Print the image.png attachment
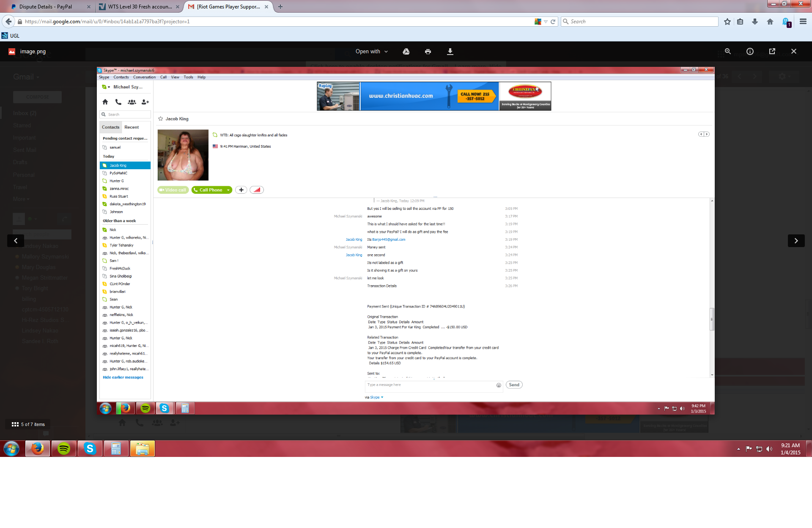This screenshot has width=812, height=528. pyautogui.click(x=428, y=52)
